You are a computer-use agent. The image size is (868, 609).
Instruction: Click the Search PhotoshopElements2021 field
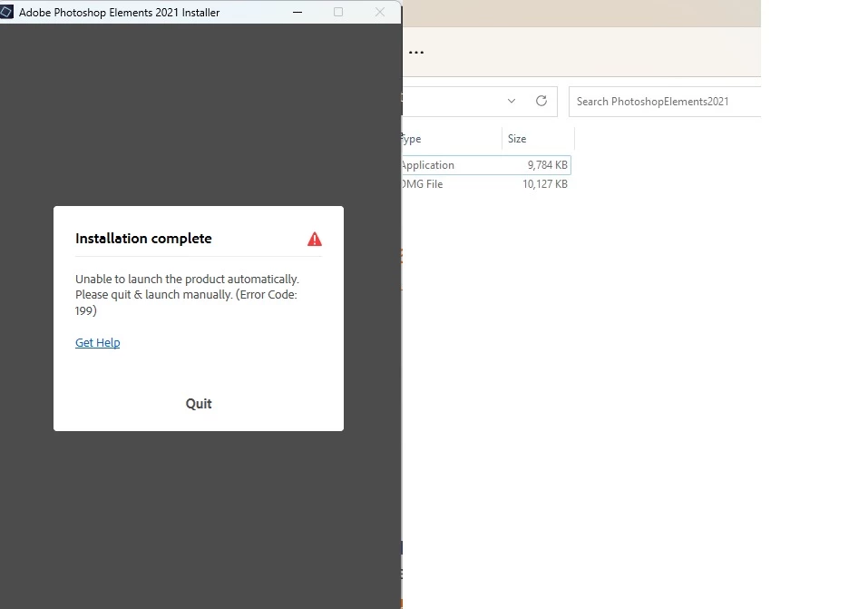664,102
